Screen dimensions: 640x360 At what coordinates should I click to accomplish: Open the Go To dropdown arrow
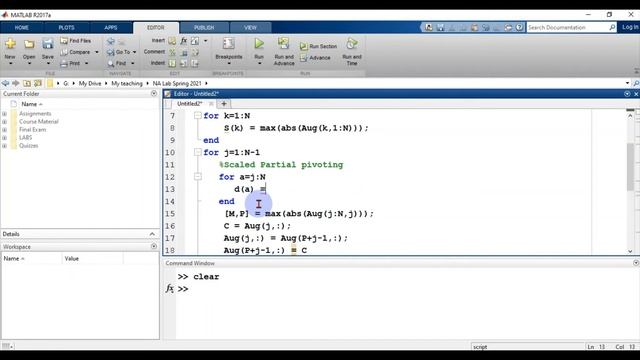(134, 52)
